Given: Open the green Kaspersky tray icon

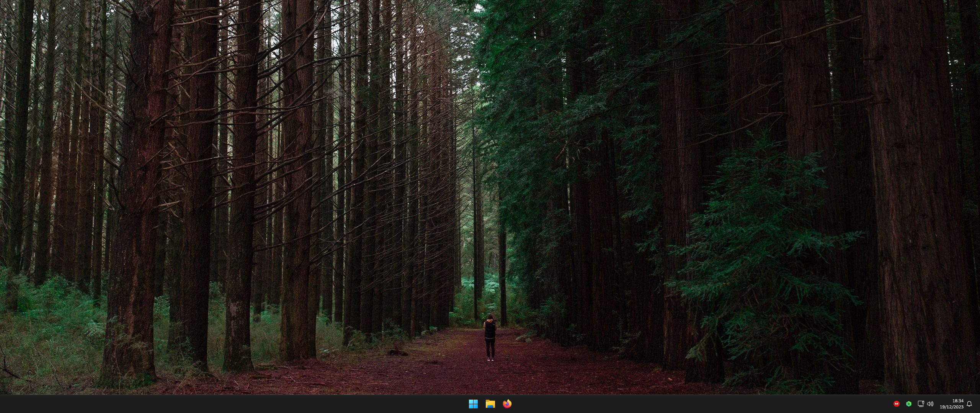Looking at the screenshot, I should (908, 404).
